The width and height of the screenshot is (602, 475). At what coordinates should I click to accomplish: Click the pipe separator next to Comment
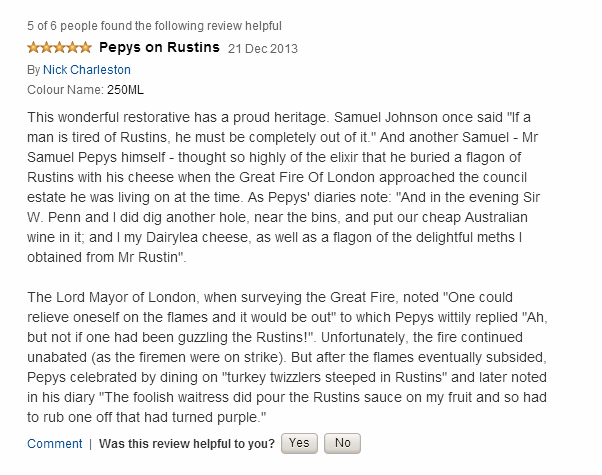tap(91, 444)
